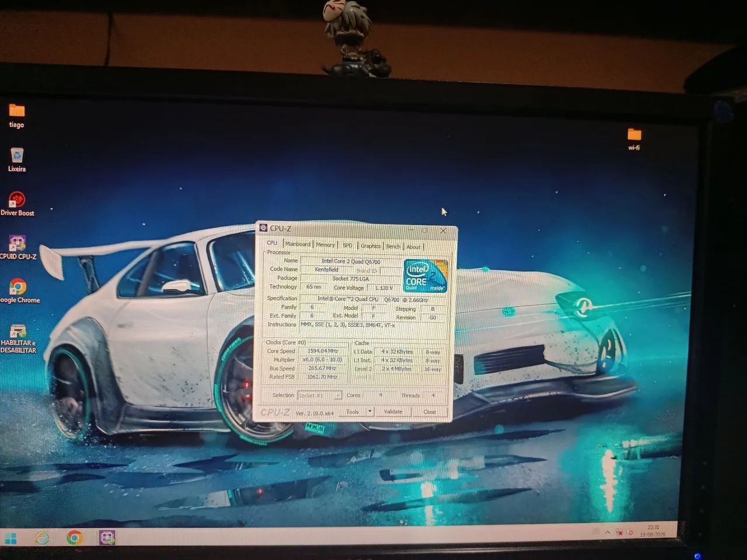747x560 pixels.
Task: Switch to the Bench tab
Action: coord(393,246)
